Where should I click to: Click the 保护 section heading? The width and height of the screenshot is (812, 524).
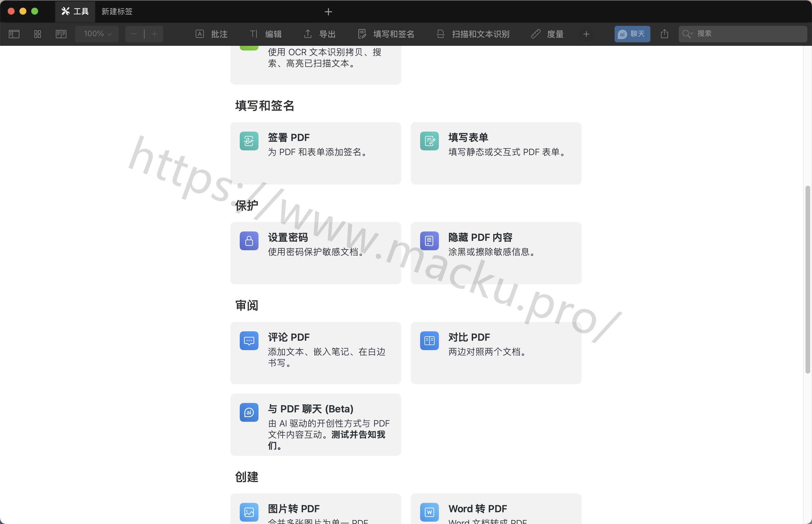tap(246, 206)
